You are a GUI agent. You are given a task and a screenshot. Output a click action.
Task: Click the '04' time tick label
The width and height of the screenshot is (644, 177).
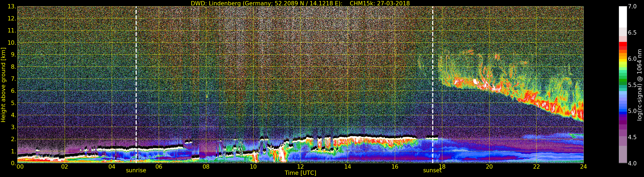(112, 166)
